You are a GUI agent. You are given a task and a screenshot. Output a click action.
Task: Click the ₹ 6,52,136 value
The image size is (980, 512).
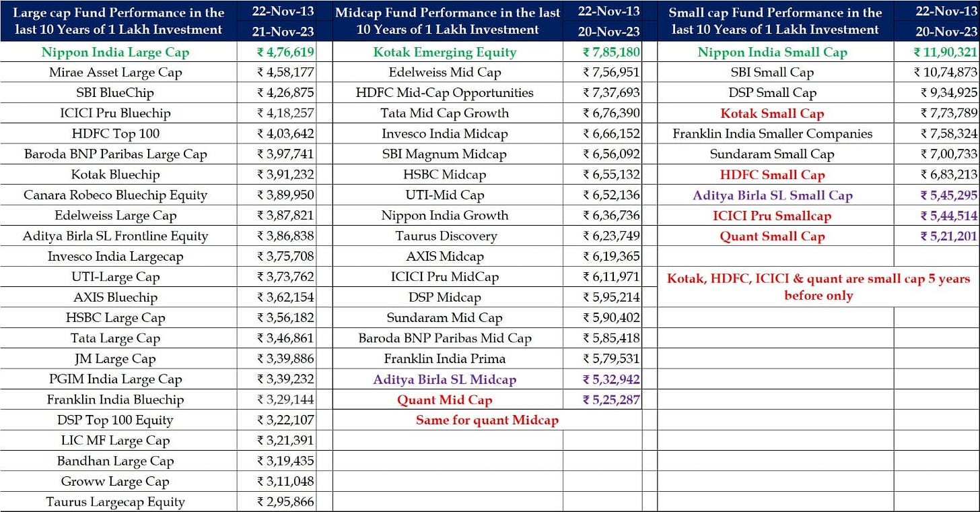(x=612, y=195)
